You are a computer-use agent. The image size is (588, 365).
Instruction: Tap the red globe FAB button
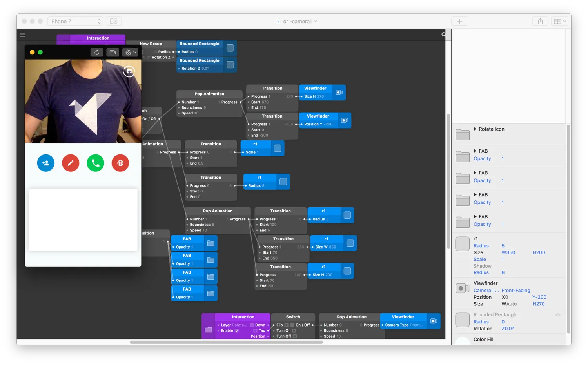120,163
